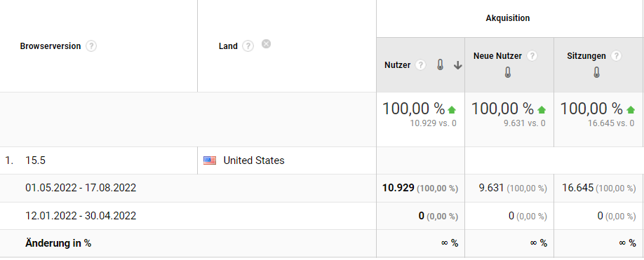Click the Land column header
The width and height of the screenshot is (644, 260).
[x=228, y=46]
